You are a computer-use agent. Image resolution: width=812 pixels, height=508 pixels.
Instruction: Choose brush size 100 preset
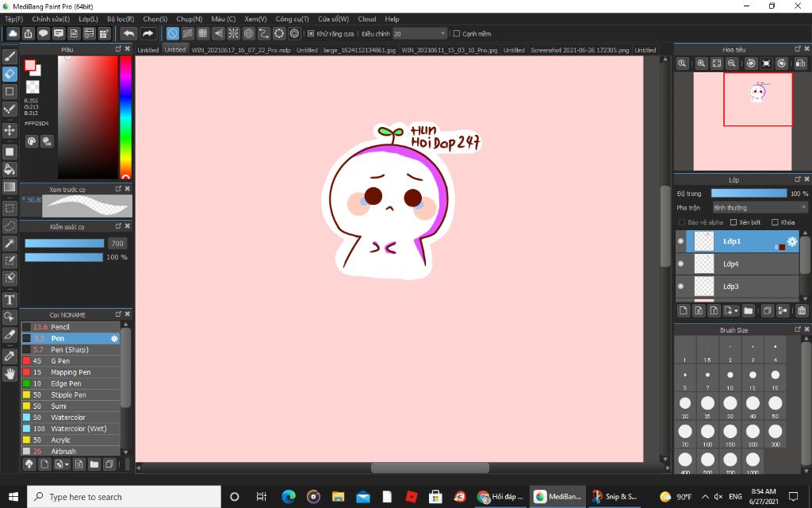point(707,435)
